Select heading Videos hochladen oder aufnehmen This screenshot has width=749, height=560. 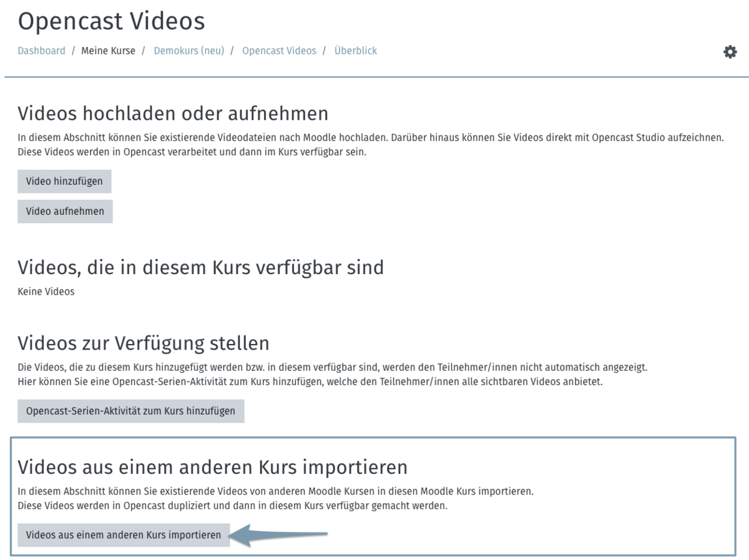[x=173, y=114]
